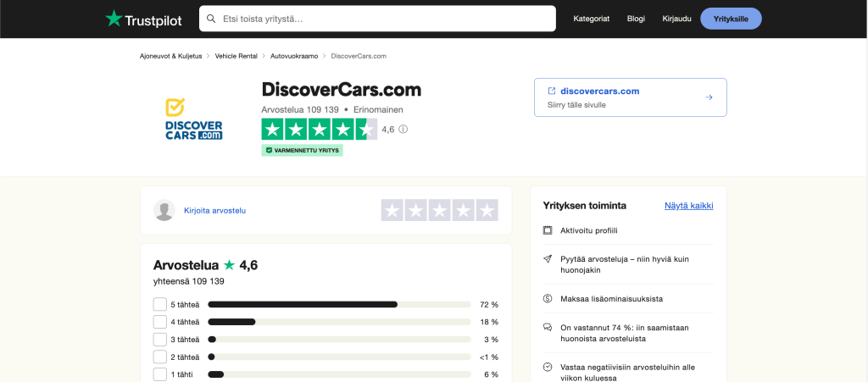Click the 5 tähteä rating bar
Screen dimensions: 868x382
click(339, 305)
